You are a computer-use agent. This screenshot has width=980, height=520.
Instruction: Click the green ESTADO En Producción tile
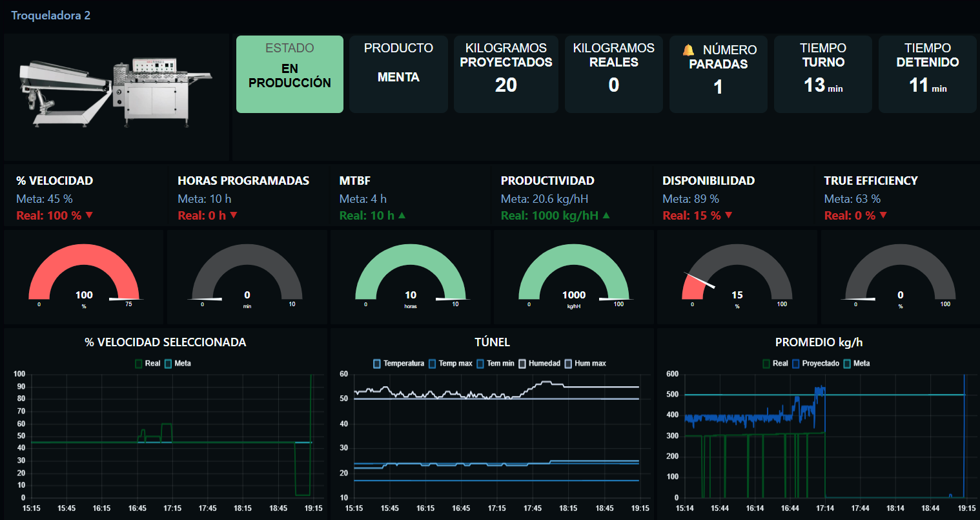pyautogui.click(x=289, y=74)
